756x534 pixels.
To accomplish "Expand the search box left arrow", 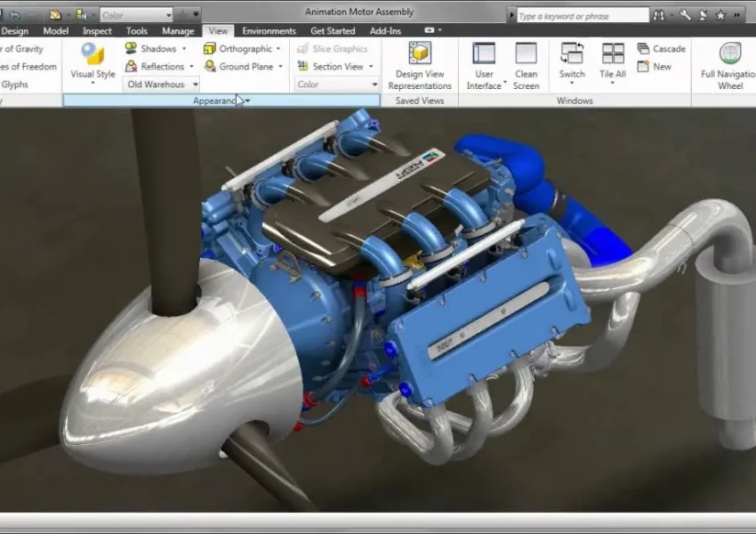I will pyautogui.click(x=511, y=15).
